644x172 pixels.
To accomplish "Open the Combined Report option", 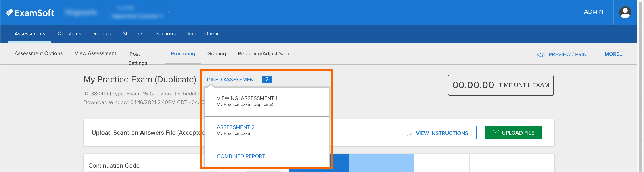I will tap(241, 156).
